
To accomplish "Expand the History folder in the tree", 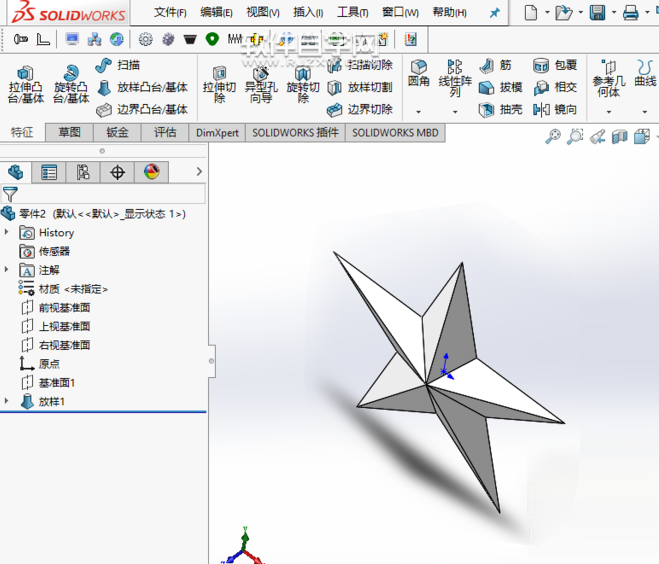I will [x=7, y=232].
